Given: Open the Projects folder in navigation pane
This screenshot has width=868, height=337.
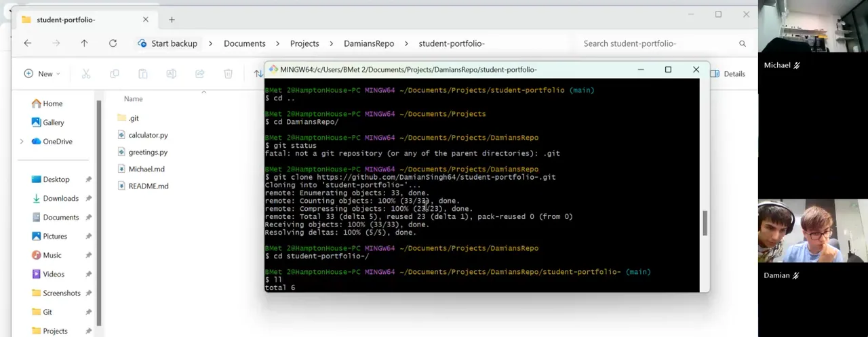Looking at the screenshot, I should point(50,331).
